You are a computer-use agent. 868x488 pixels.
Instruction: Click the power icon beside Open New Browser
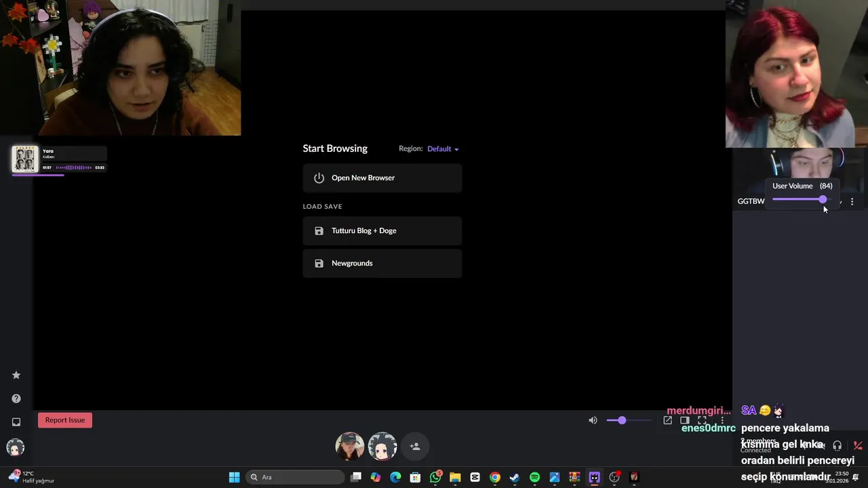[319, 178]
